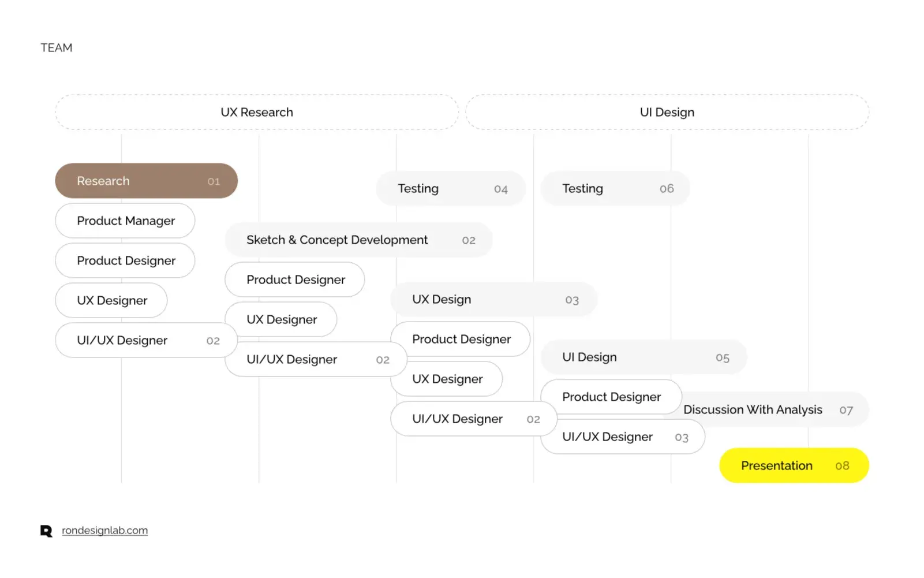Click the TEAM heading text
The image size is (924, 578).
[x=57, y=48]
